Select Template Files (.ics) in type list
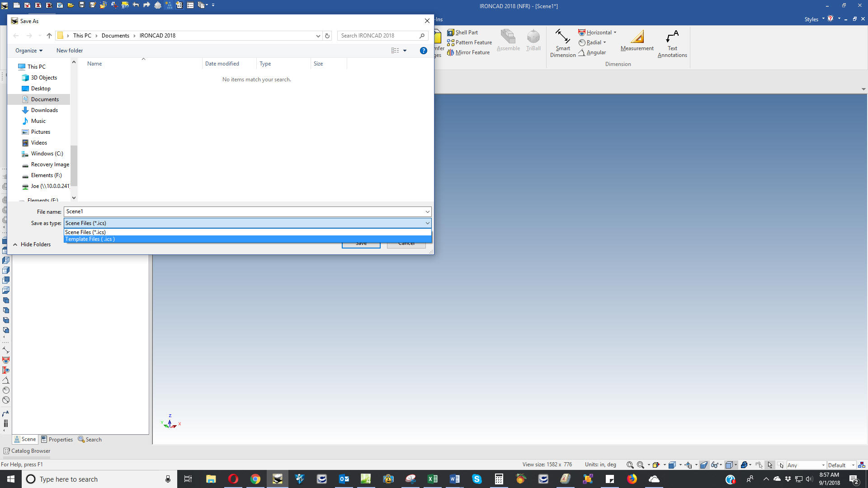868x488 pixels. pyautogui.click(x=247, y=239)
